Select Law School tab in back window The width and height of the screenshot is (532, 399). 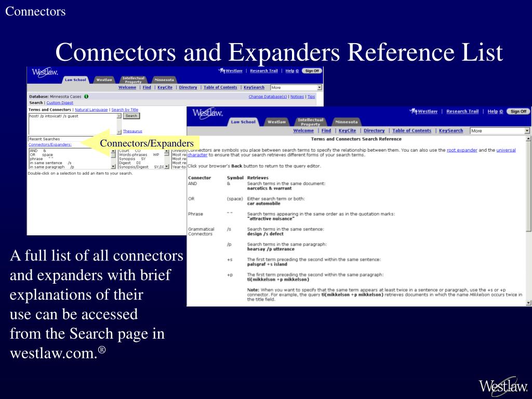coord(75,79)
